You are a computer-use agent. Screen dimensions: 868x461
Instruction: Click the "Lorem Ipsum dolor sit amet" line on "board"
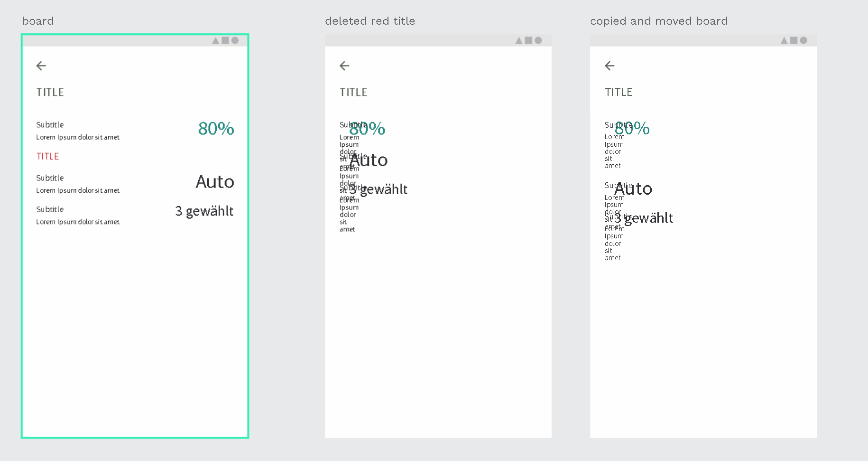point(78,137)
